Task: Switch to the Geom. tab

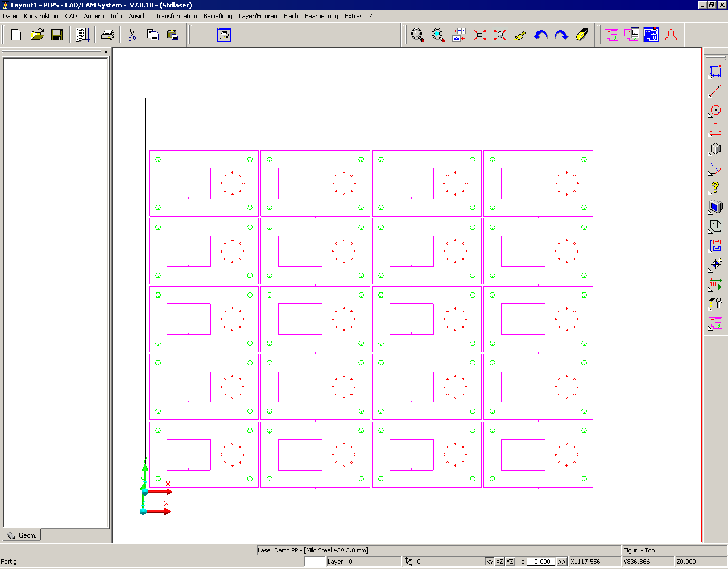Action: click(x=22, y=535)
